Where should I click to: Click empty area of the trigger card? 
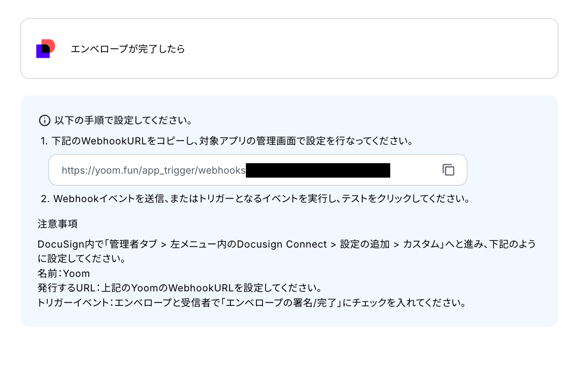pos(372,49)
